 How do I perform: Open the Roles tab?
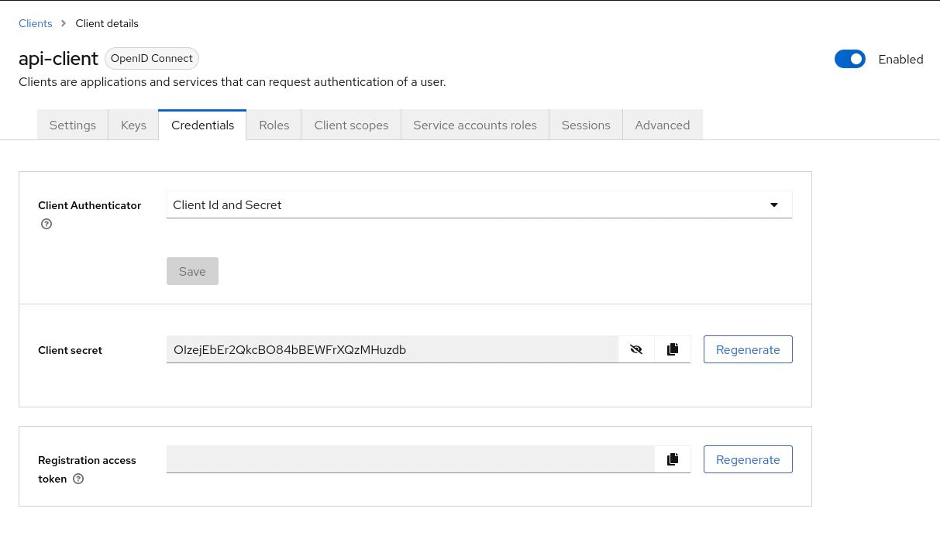(274, 125)
